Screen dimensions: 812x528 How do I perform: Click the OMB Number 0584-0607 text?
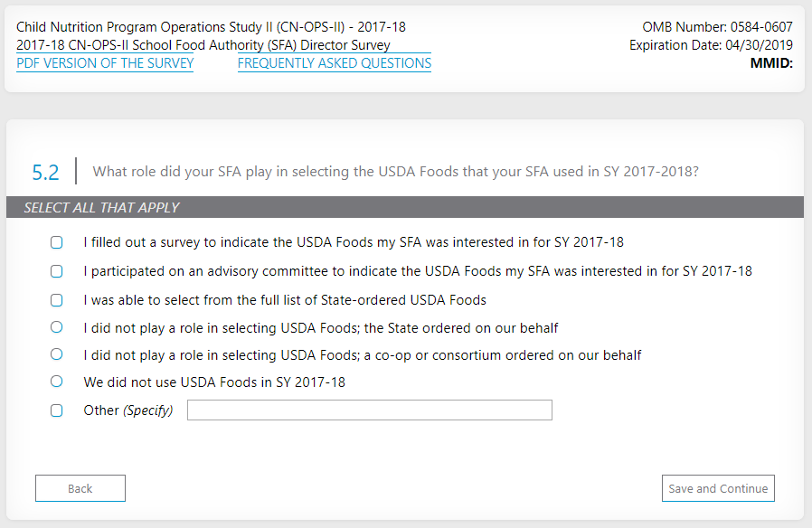pyautogui.click(x=717, y=27)
